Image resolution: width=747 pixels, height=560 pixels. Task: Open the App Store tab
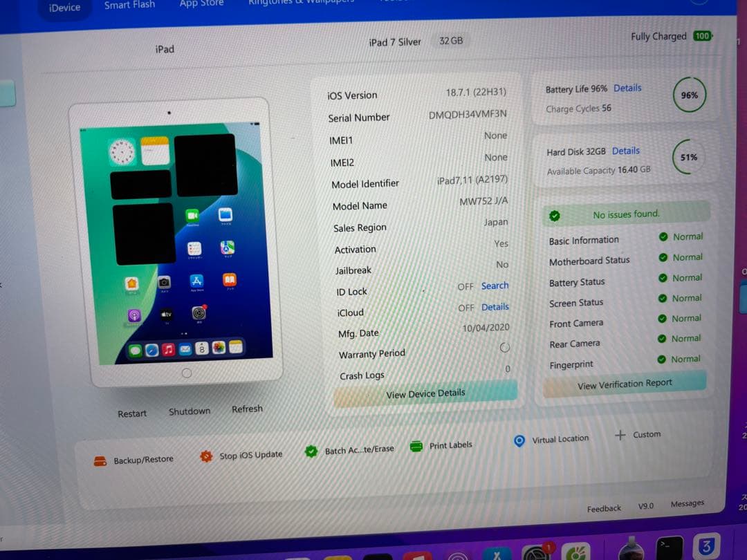(201, 3)
